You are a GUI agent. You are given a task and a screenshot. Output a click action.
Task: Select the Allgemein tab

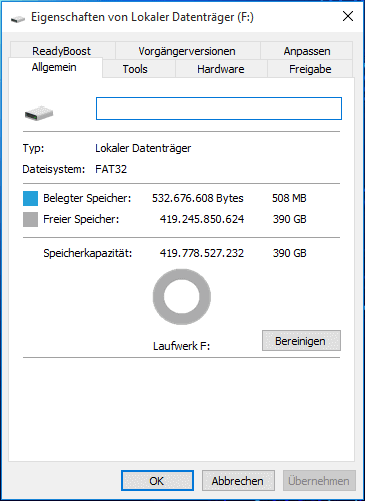point(55,68)
